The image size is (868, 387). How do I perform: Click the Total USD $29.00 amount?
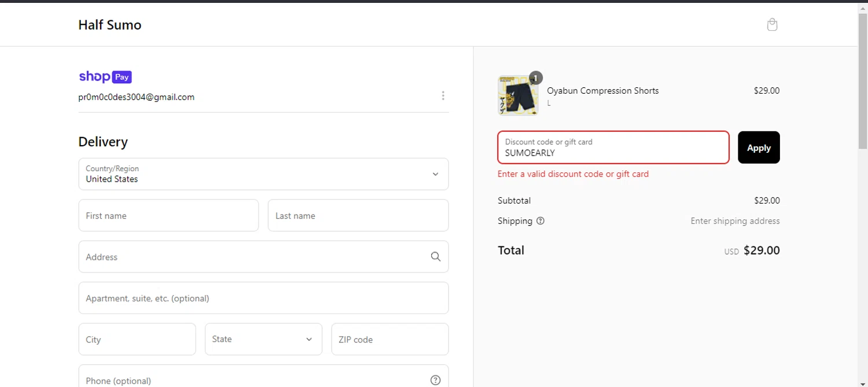point(752,250)
